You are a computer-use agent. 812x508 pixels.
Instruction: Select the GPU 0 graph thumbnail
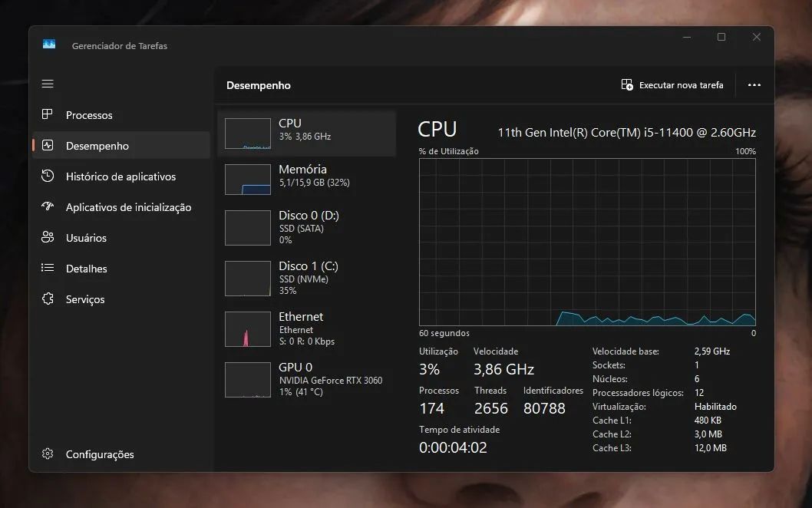click(x=248, y=380)
